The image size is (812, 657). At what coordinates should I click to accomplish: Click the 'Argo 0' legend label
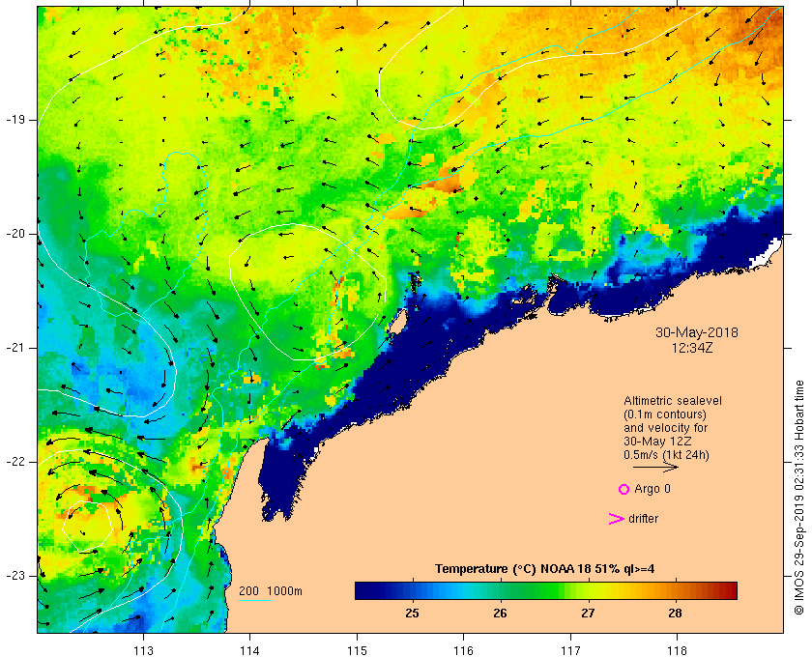point(652,489)
